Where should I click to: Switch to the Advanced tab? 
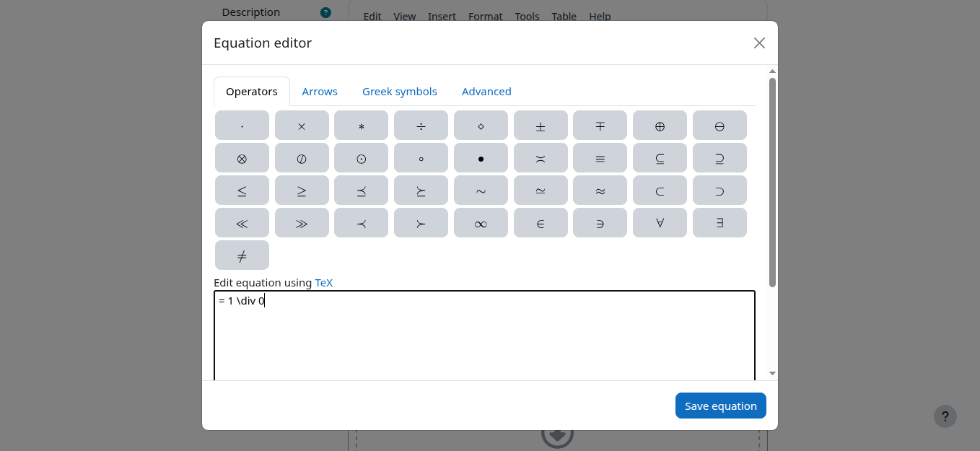coord(486,92)
